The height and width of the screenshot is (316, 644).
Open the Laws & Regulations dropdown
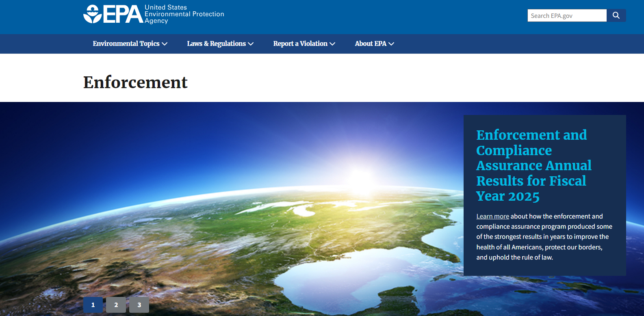pos(216,44)
